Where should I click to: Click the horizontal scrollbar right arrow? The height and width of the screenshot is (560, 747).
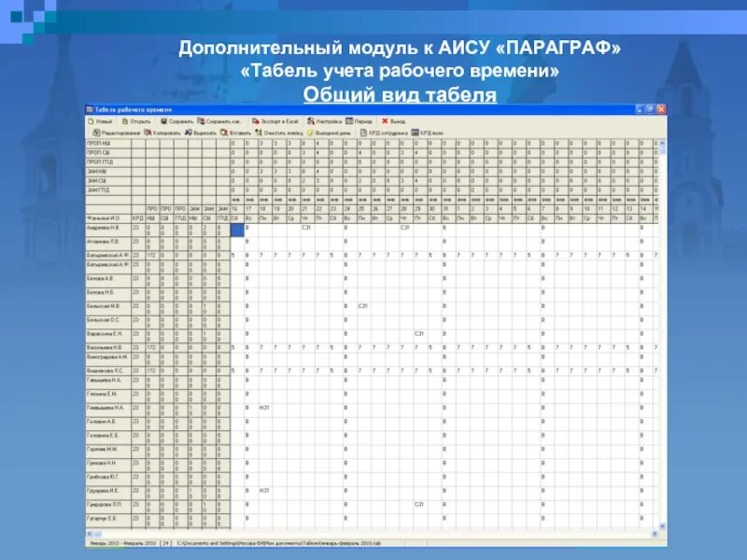click(x=655, y=534)
